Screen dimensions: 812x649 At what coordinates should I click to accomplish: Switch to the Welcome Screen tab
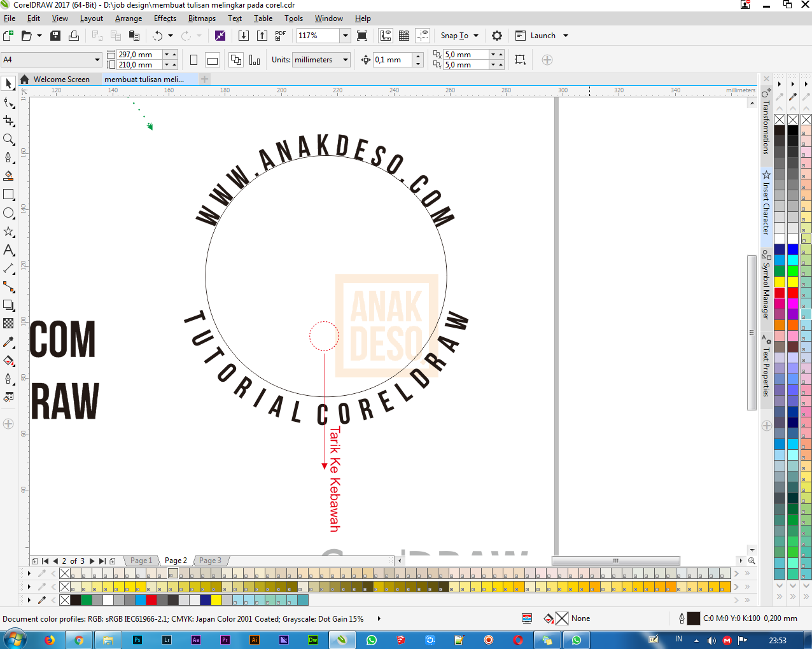click(60, 80)
